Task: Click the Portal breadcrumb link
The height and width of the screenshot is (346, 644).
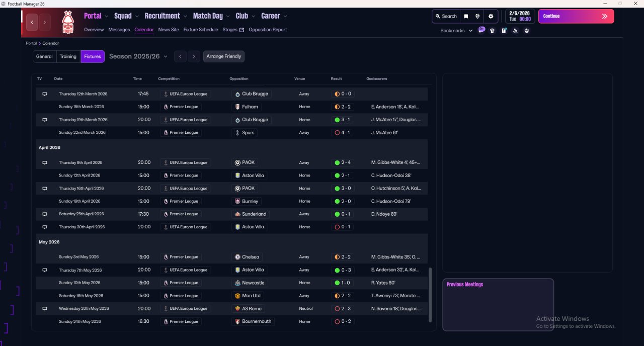Action: [x=31, y=43]
